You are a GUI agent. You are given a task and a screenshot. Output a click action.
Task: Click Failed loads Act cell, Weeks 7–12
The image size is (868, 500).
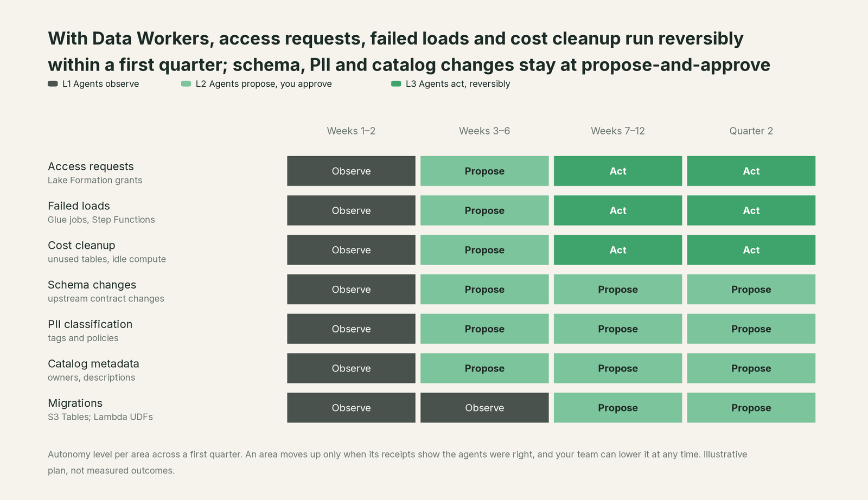pos(618,210)
